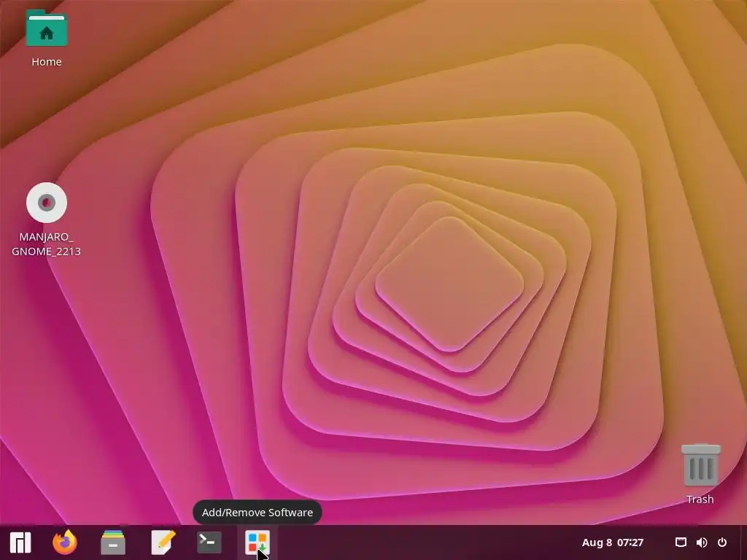Select the MANJARO_GNOME_2213 disc icon

coord(46,203)
